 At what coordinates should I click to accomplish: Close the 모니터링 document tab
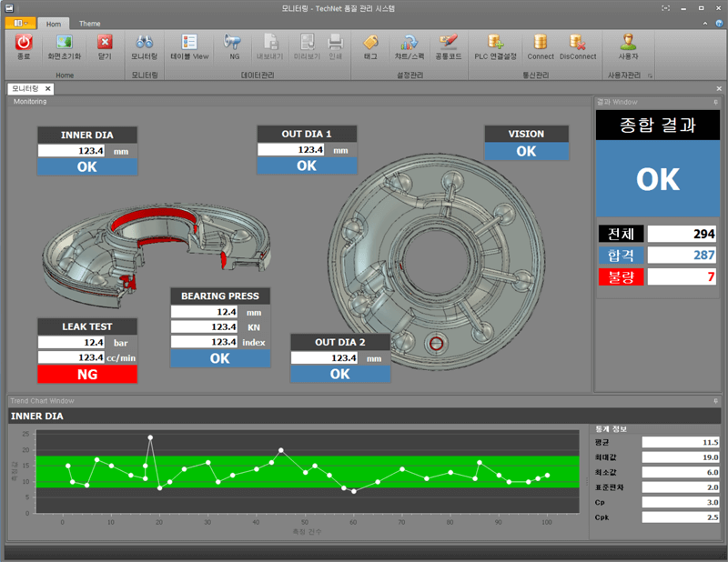[x=48, y=89]
